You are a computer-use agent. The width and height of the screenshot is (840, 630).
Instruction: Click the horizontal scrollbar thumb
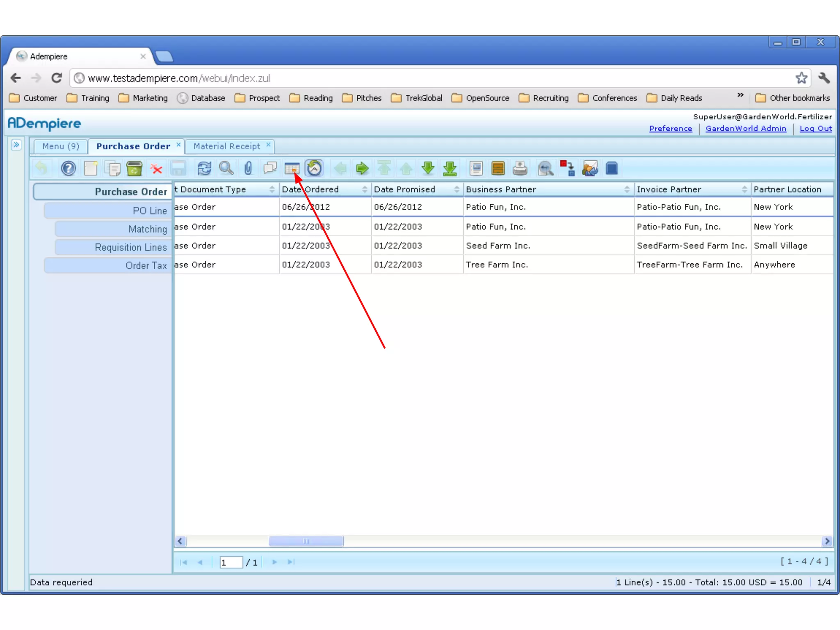point(306,541)
